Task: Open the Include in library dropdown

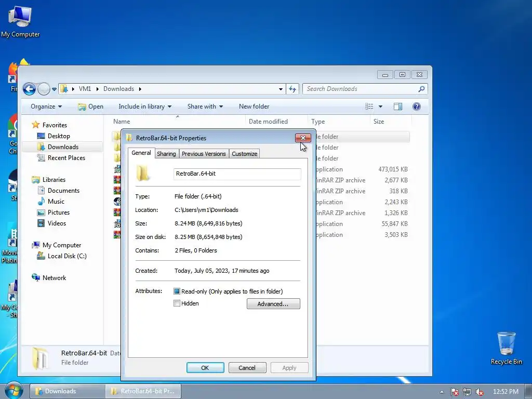Action: 145,107
